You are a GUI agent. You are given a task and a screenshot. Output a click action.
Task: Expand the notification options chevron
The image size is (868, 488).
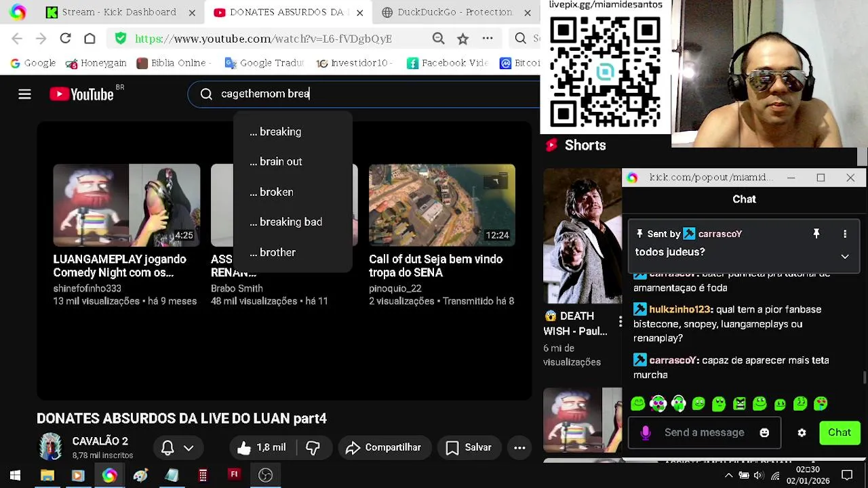tap(189, 447)
